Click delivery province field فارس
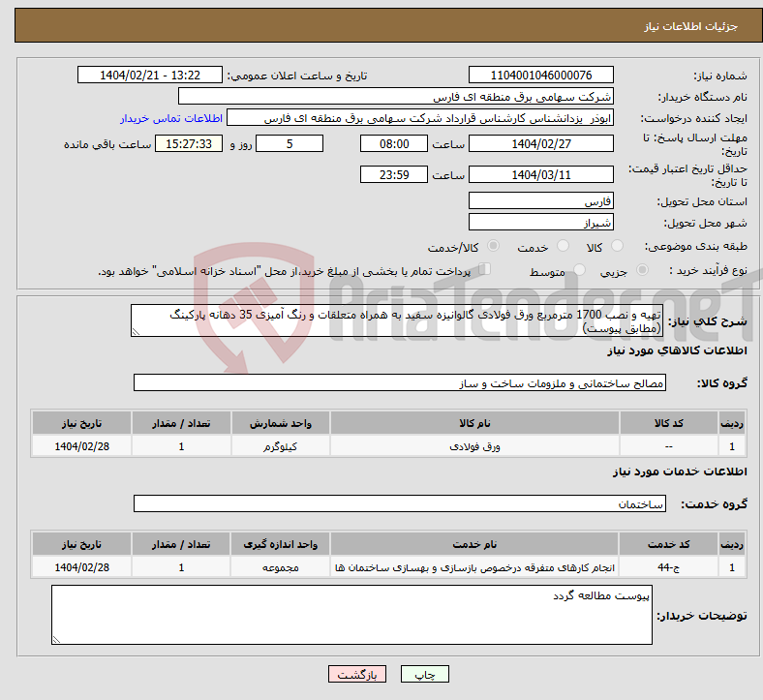 pyautogui.click(x=540, y=200)
